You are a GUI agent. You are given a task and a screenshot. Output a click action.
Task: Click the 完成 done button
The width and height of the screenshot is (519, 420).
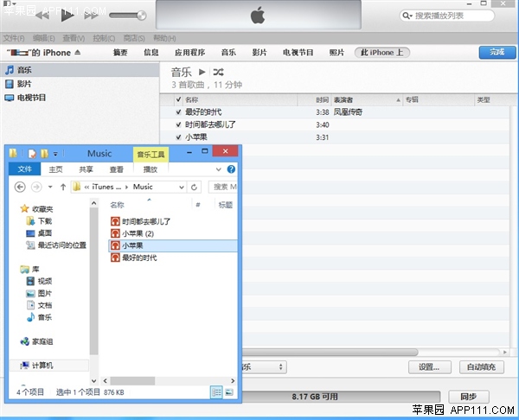point(497,53)
